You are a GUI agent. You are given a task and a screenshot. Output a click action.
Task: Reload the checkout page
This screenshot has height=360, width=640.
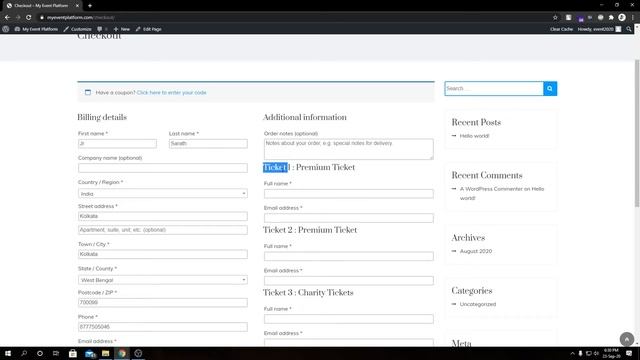pos(29,18)
